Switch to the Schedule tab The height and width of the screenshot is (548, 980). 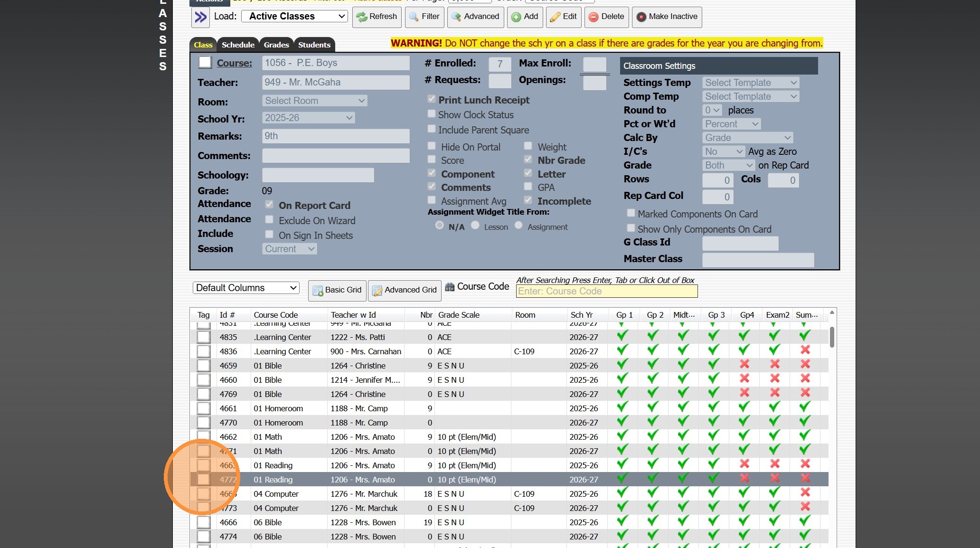(x=238, y=45)
